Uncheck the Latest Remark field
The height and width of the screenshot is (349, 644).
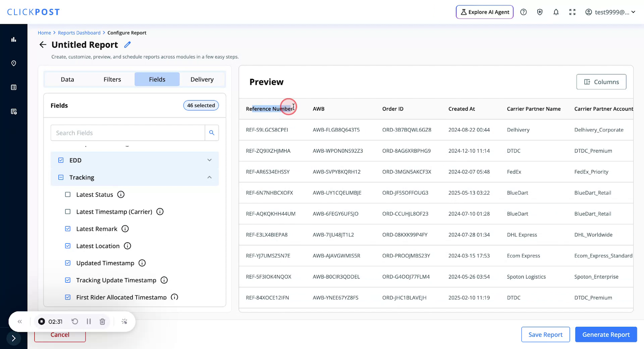point(68,229)
